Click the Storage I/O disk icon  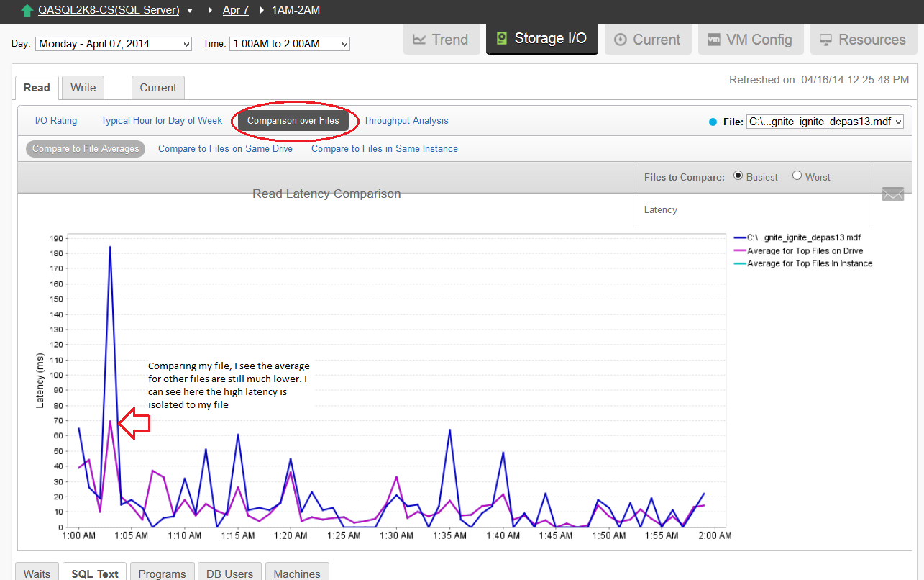[x=501, y=38]
